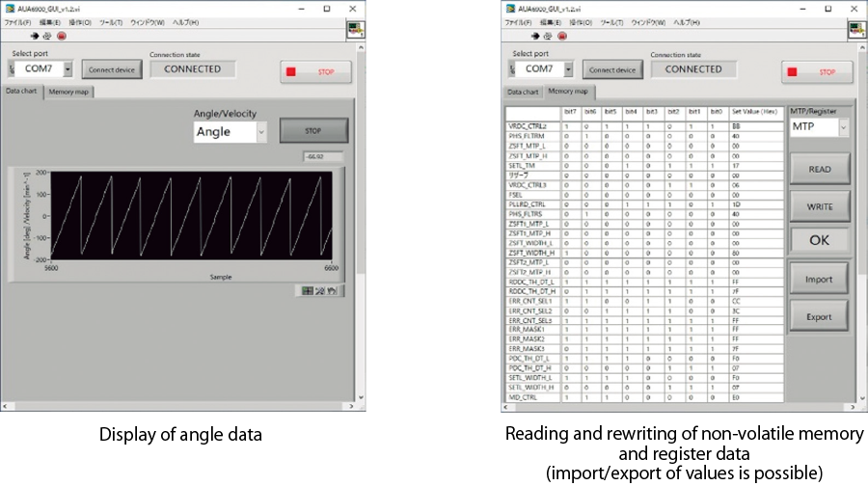This screenshot has width=868, height=486.
Task: Switch to Data chart tab in the Memory map window
Action: [524, 92]
